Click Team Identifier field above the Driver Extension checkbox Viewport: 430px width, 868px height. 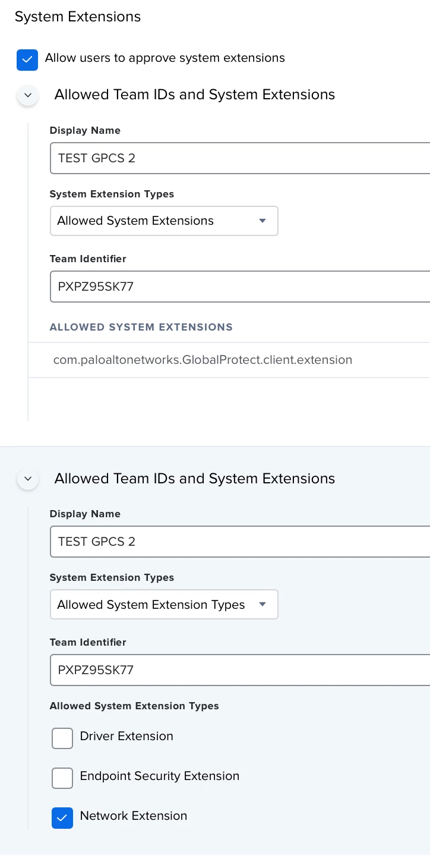(x=240, y=670)
